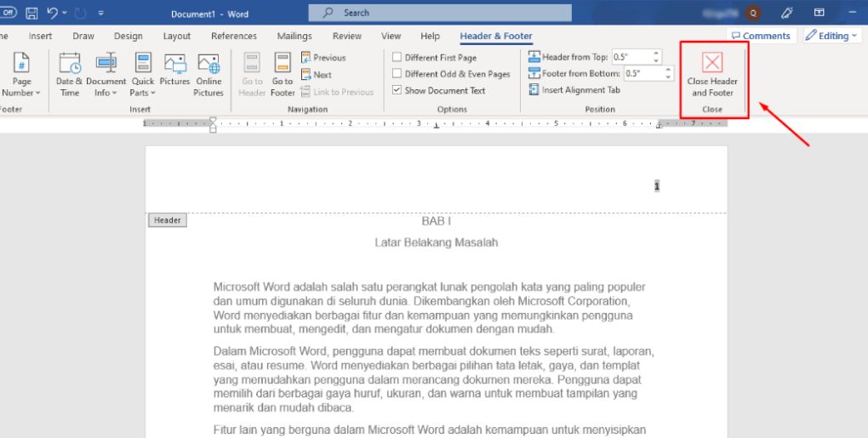
Task: Open the Page Number dropdown
Action: (x=21, y=75)
